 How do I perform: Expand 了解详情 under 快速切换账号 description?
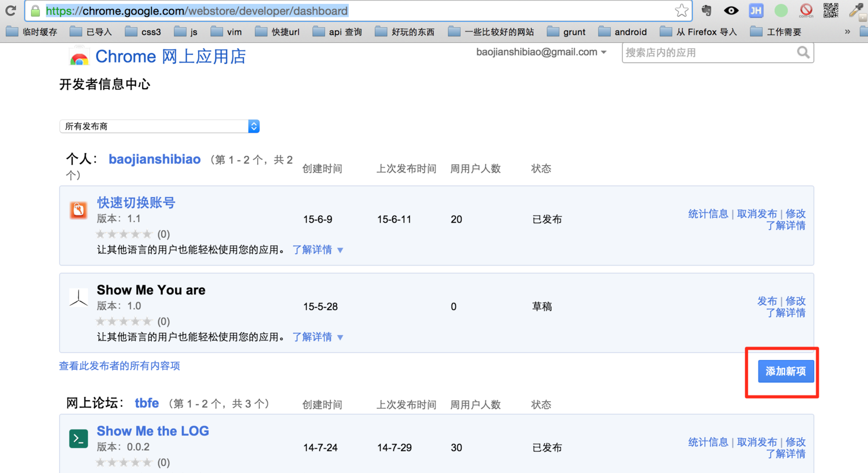coord(318,250)
